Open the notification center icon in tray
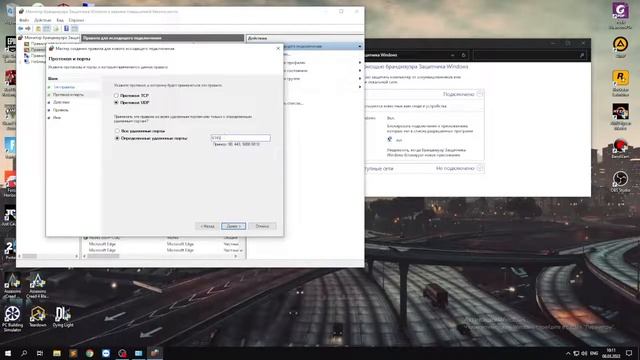The image size is (640, 360). [629, 353]
